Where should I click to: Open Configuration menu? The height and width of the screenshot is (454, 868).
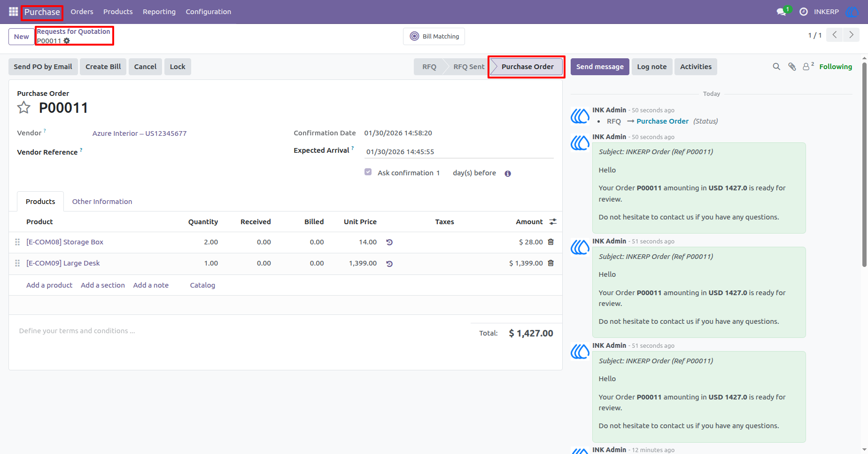coord(209,12)
